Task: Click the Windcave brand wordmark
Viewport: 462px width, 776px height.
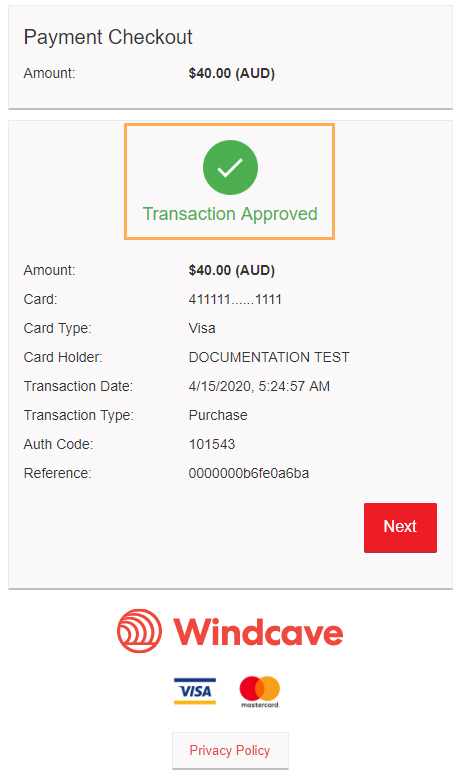Action: 258,631
